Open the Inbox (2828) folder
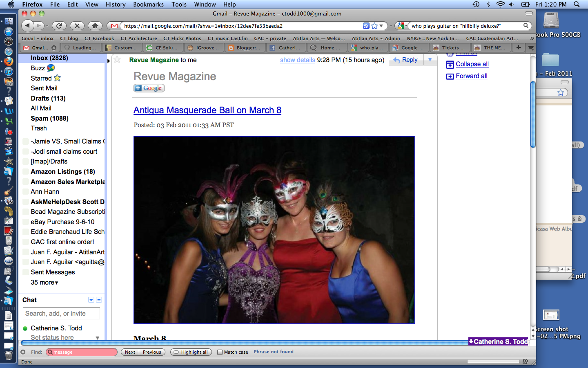Screen dimensions: 588x368 pos(49,58)
